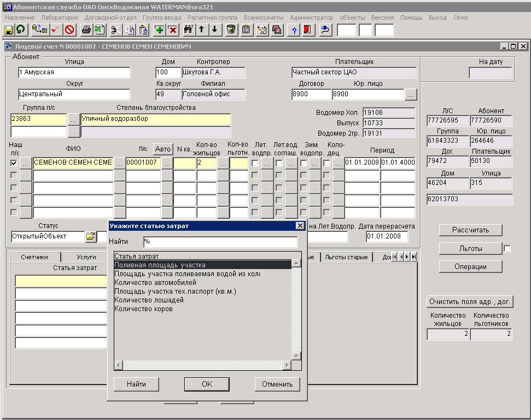This screenshot has height=420, width=531.
Task: Toggle the checkbox next to Льготы button
Action: 507,249
